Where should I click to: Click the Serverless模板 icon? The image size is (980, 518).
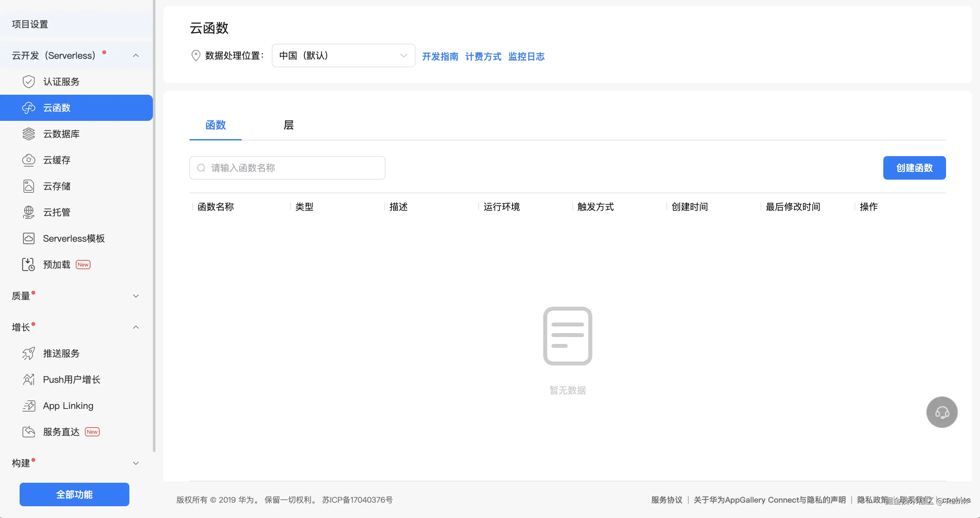pos(28,238)
